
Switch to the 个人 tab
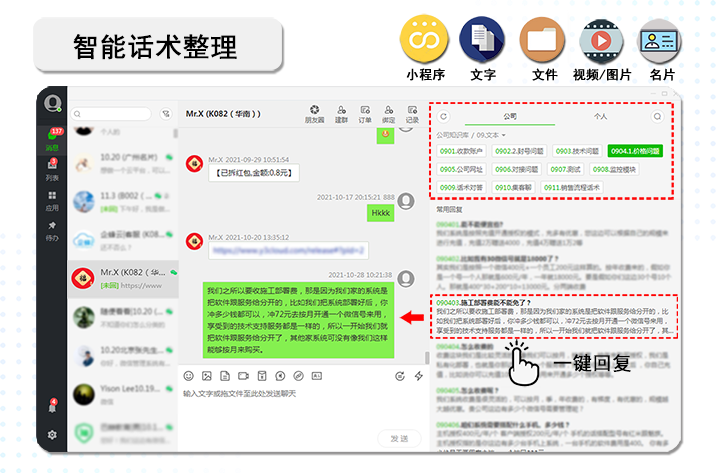tap(600, 116)
